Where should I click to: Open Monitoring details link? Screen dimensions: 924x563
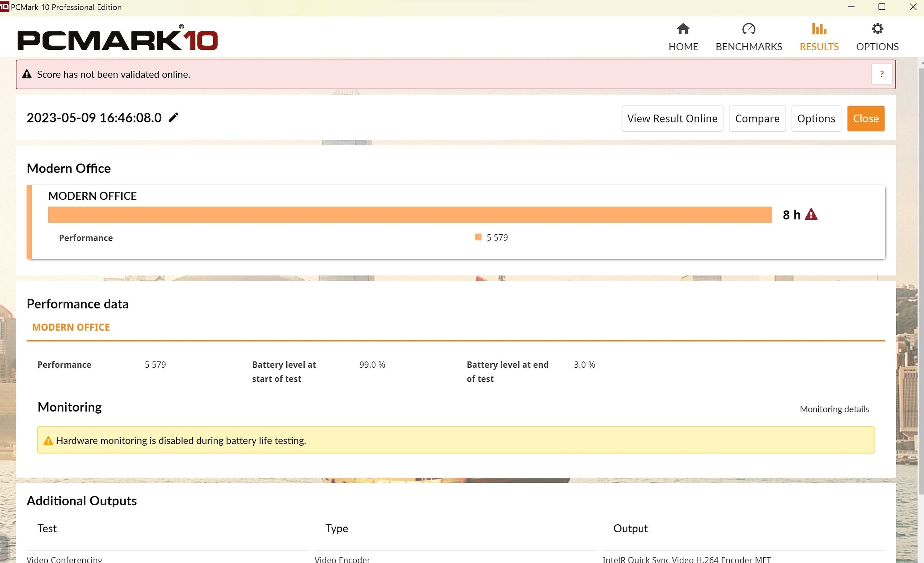pos(834,409)
